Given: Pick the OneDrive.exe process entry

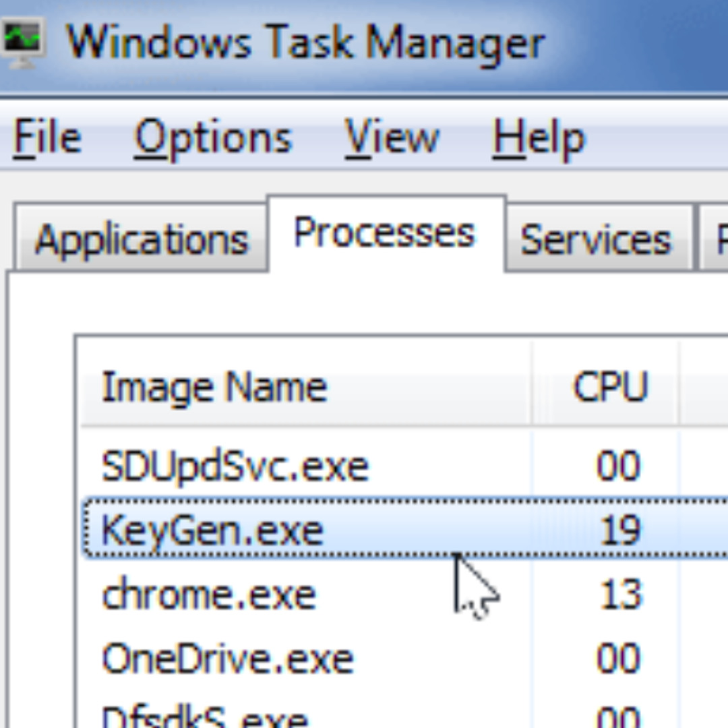Looking at the screenshot, I should [227, 659].
